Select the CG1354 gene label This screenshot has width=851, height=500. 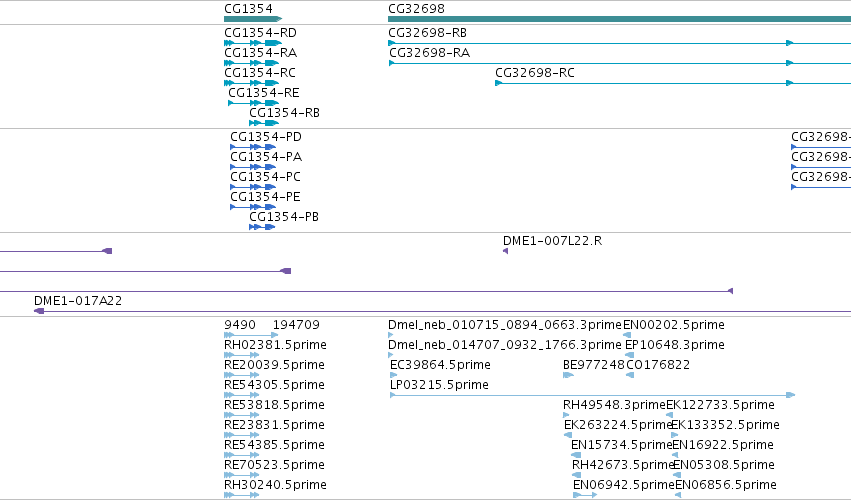(248, 9)
